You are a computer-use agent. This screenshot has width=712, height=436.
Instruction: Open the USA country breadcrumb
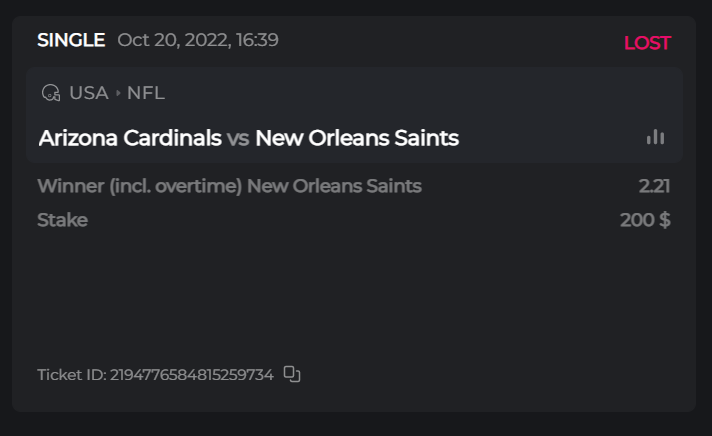88,93
